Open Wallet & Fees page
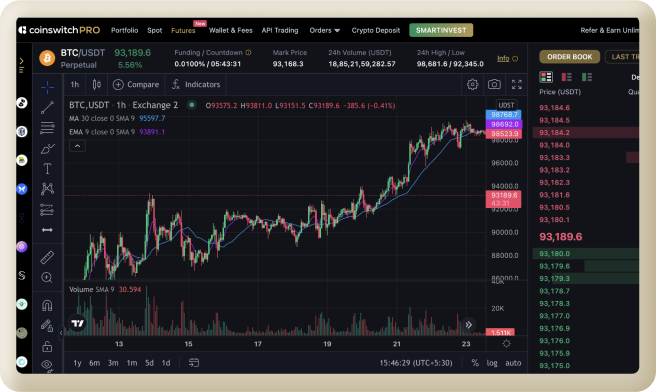The width and height of the screenshot is (656, 392). [231, 30]
